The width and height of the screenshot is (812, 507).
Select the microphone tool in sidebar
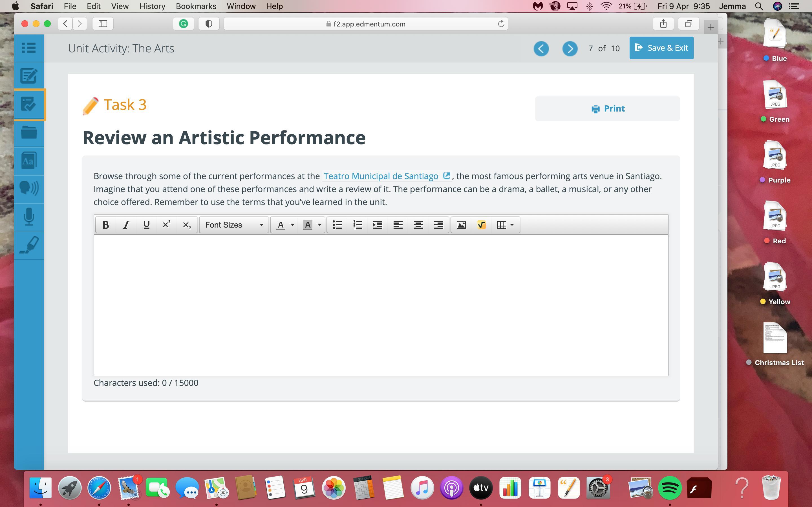pyautogui.click(x=29, y=217)
